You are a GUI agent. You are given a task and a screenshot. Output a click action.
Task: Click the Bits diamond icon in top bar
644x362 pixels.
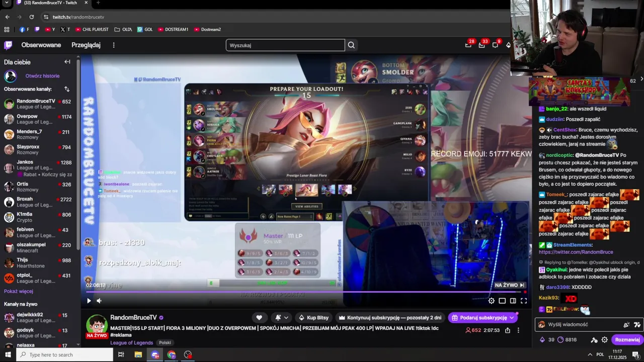point(508,45)
